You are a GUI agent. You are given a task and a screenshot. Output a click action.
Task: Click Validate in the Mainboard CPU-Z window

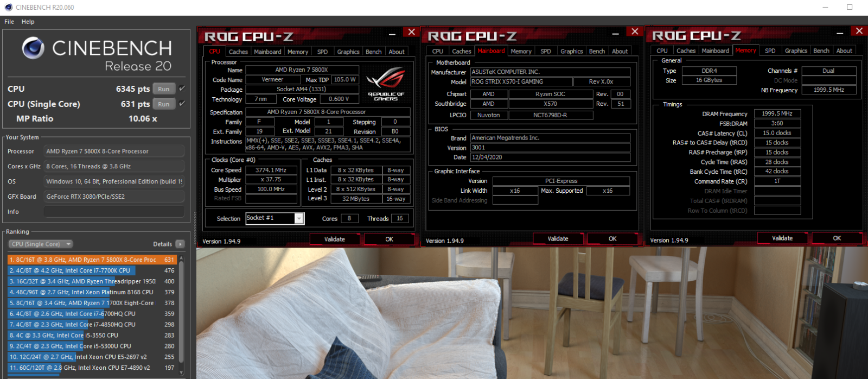558,239
